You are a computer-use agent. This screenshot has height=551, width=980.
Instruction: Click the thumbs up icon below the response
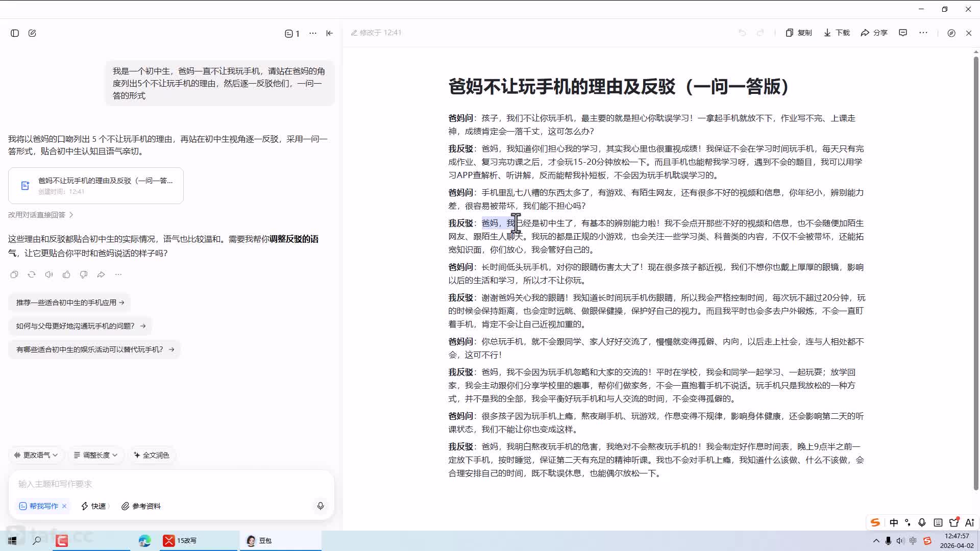[66, 274]
